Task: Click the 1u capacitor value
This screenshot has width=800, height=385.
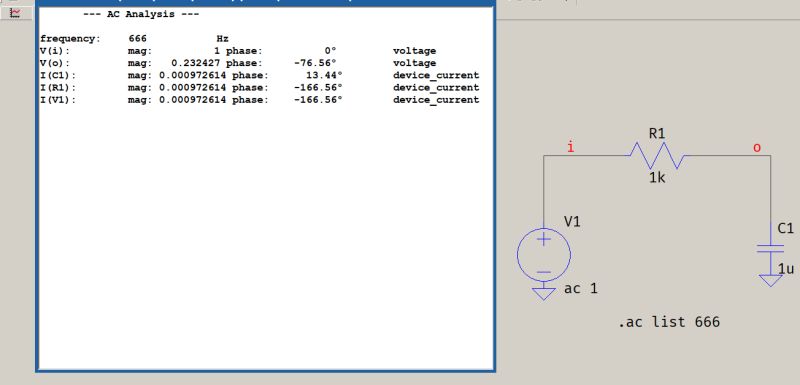Action: point(786,268)
